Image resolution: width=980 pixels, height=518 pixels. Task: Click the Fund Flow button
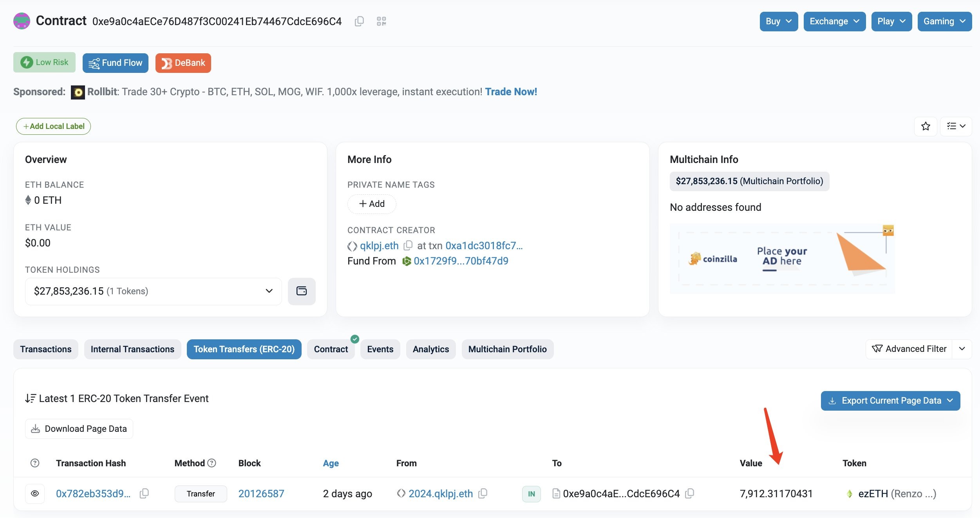[115, 63]
